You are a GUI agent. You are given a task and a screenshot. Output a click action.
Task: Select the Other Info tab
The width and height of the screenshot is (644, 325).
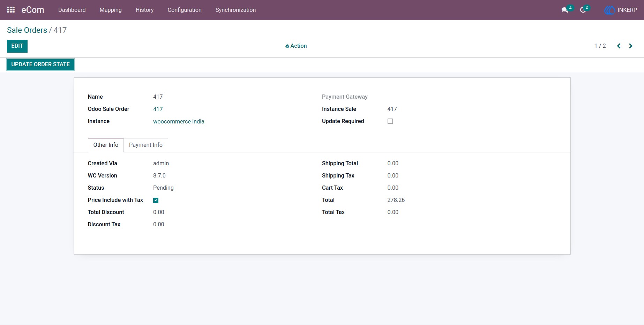click(x=106, y=145)
